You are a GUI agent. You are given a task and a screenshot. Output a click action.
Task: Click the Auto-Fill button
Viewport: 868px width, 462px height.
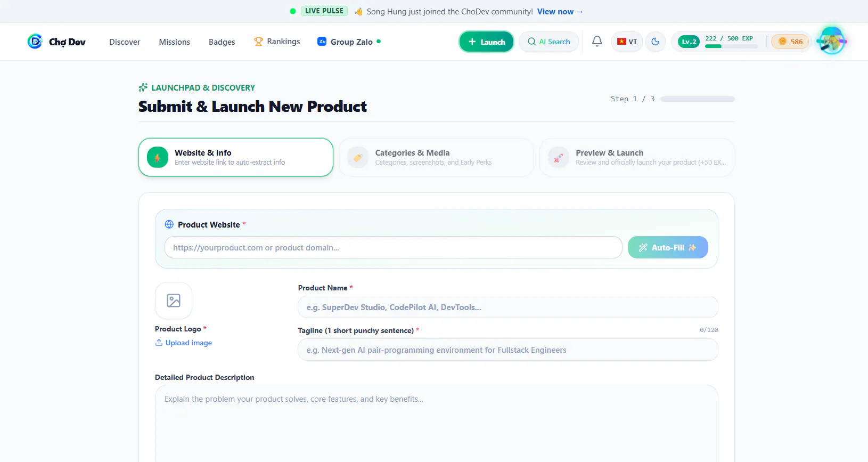pos(668,247)
